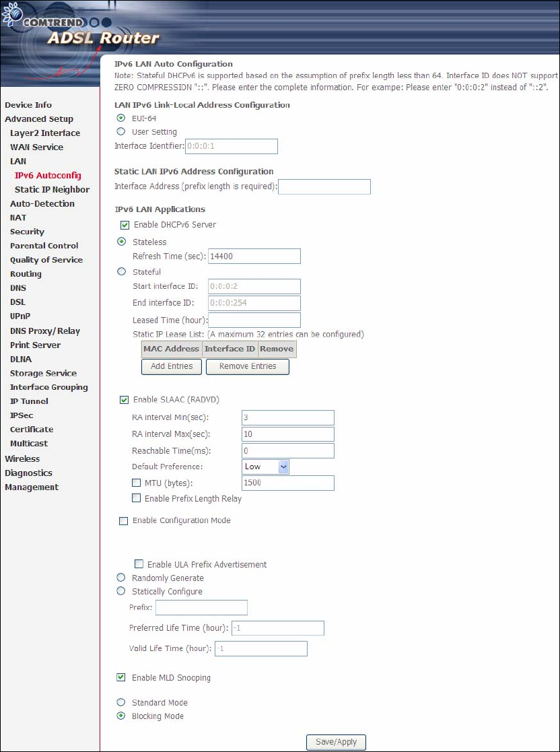This screenshot has width=560, height=752.
Task: Toggle Enable MLD Snooping checkbox
Action: click(x=121, y=678)
